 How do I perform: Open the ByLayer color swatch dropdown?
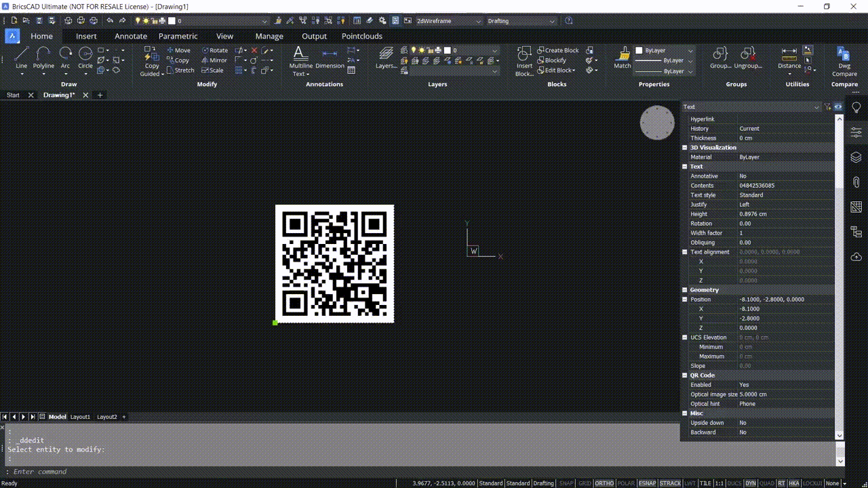point(665,50)
